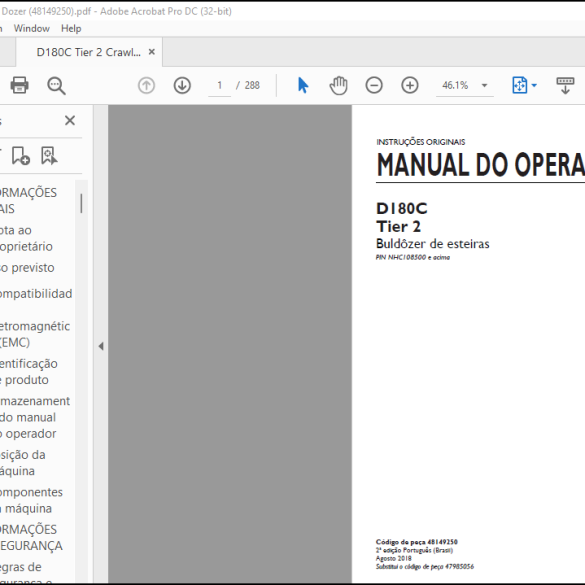Image resolution: width=585 pixels, height=585 pixels.
Task: Open the zoom percentage dropdown arrow
Action: (x=484, y=85)
